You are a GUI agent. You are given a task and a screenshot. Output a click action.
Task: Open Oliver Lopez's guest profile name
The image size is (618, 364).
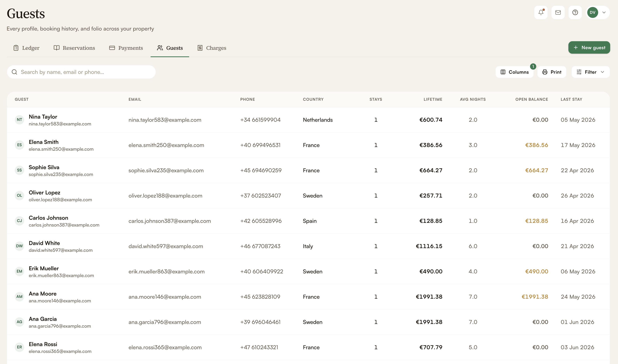tap(44, 192)
